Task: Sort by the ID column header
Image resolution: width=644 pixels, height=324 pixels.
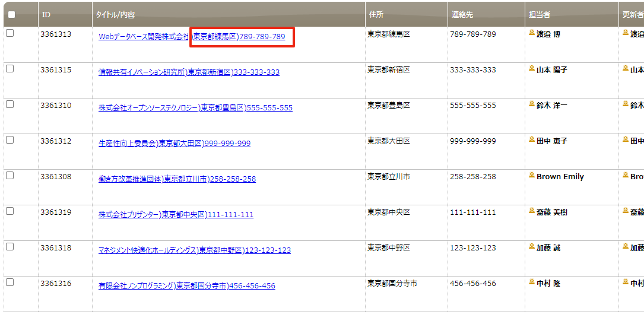Action: 65,14
